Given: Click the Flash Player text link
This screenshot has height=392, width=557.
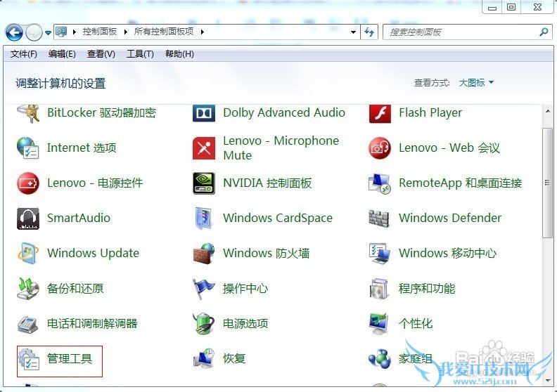Looking at the screenshot, I should pyautogui.click(x=430, y=113).
